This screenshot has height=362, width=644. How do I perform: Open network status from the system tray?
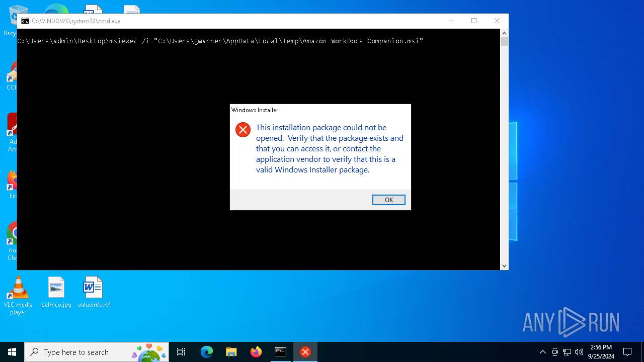tap(567, 352)
